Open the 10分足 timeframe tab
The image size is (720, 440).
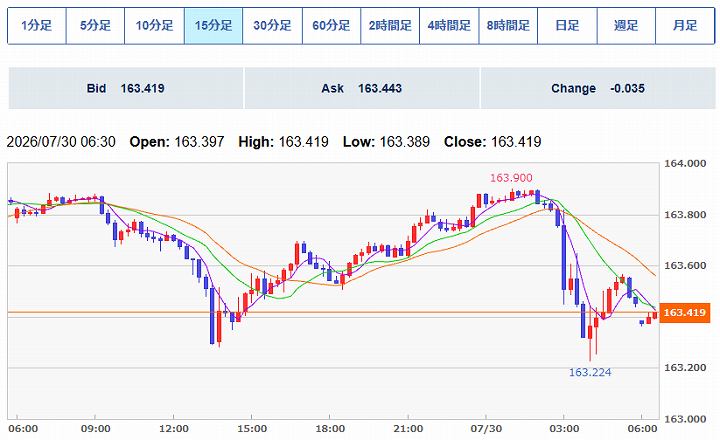[x=154, y=26]
